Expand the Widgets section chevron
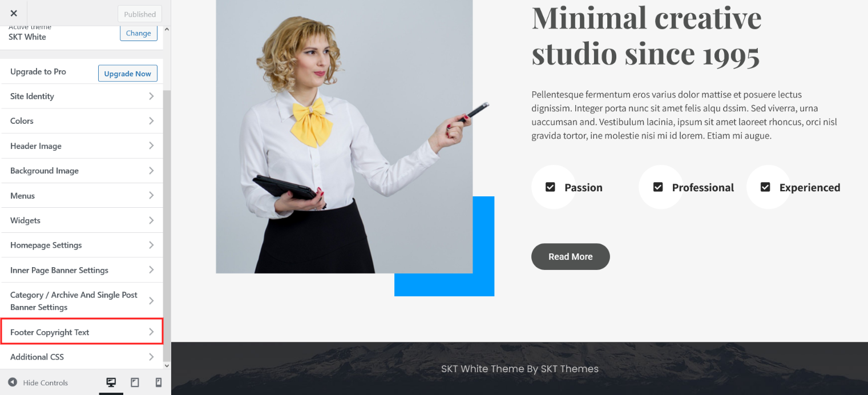 pyautogui.click(x=151, y=220)
